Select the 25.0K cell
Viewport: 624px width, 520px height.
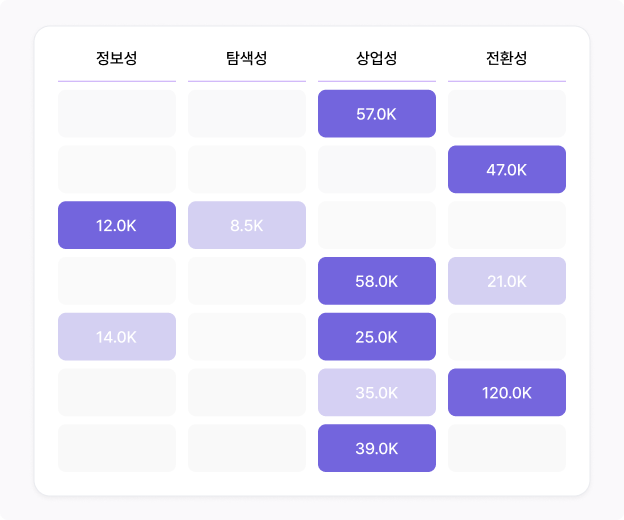[x=377, y=337]
